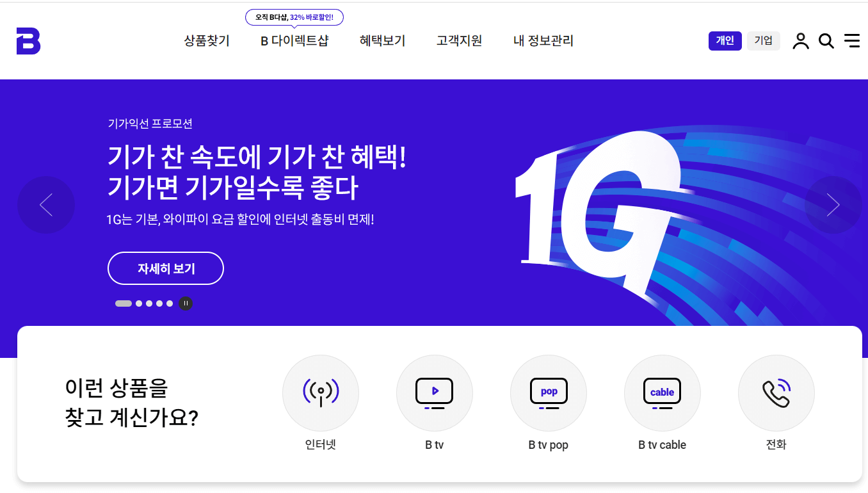The height and width of the screenshot is (493, 868).
Task: Go to previous banner slide arrow
Action: [46, 205]
